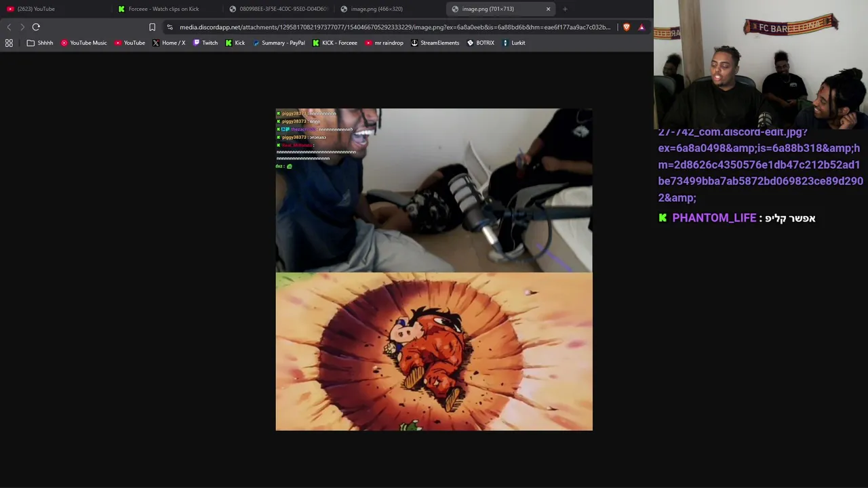Select the image.png (701×713) tab
Viewport: 868px width, 488px height.
(500, 9)
